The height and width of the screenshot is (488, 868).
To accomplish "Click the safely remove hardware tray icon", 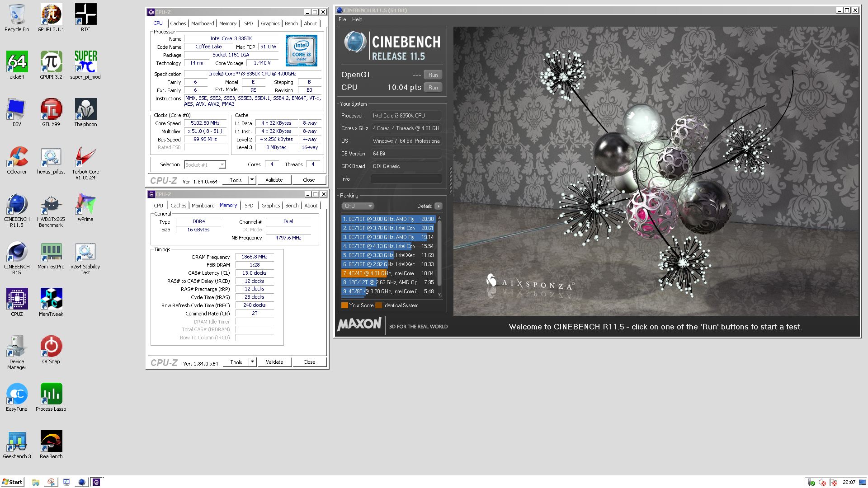I will [811, 482].
